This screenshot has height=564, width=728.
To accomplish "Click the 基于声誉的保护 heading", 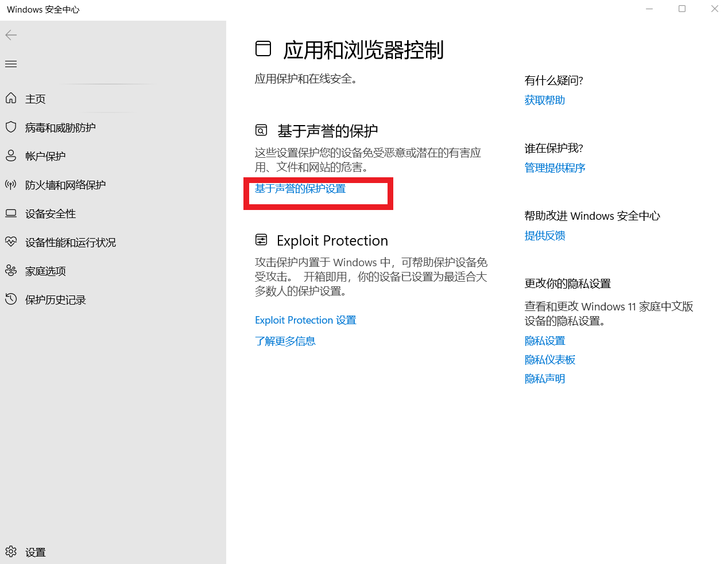I will 328,131.
